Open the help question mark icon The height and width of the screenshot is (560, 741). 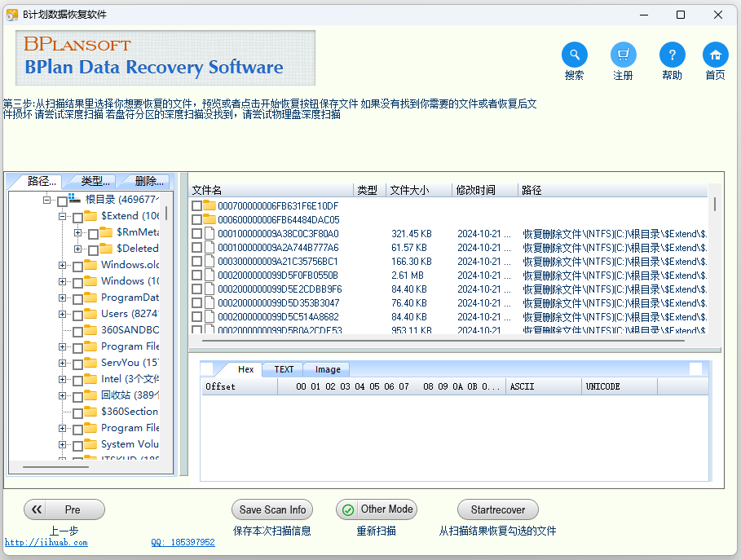pos(672,55)
